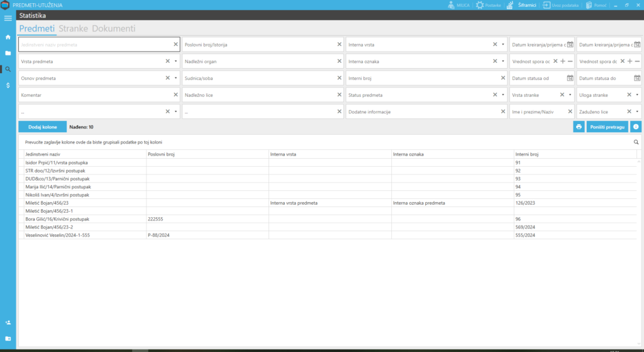Click the dollar sign icon in the sidebar

pyautogui.click(x=8, y=85)
